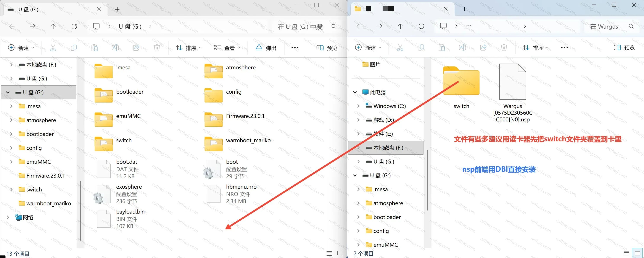The height and width of the screenshot is (258, 644).
Task: Click the Copy icon in the left window toolbar
Action: pyautogui.click(x=74, y=48)
